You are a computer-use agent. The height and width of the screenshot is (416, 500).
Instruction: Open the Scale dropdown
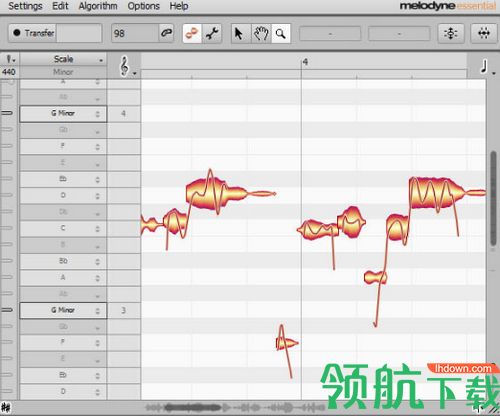[63, 59]
